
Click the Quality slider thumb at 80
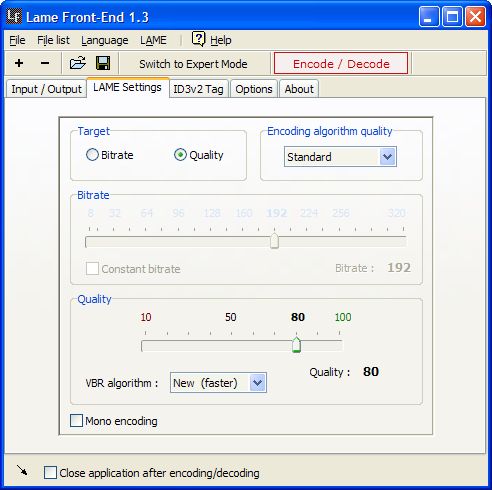[296, 345]
